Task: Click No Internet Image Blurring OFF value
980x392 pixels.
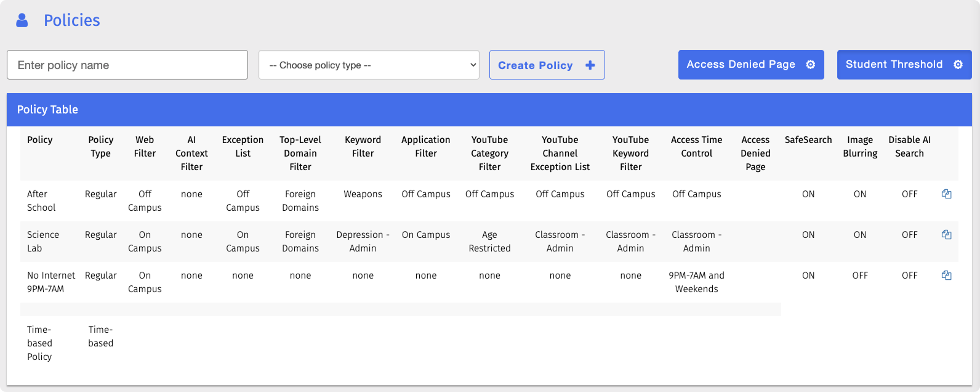Action: pyautogui.click(x=860, y=276)
